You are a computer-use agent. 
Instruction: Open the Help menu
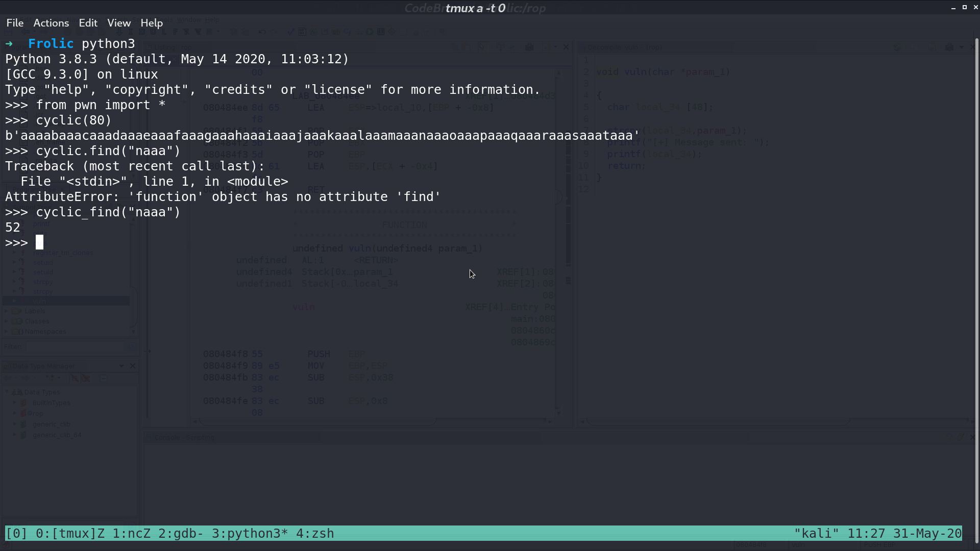(152, 23)
